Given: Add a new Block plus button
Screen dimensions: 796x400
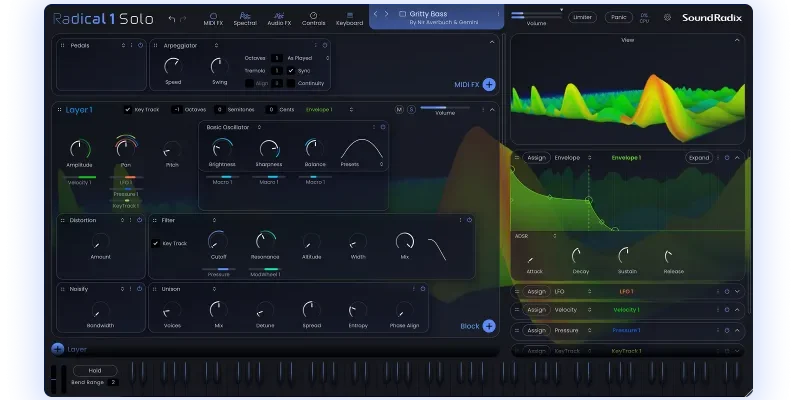Looking at the screenshot, I should (489, 326).
